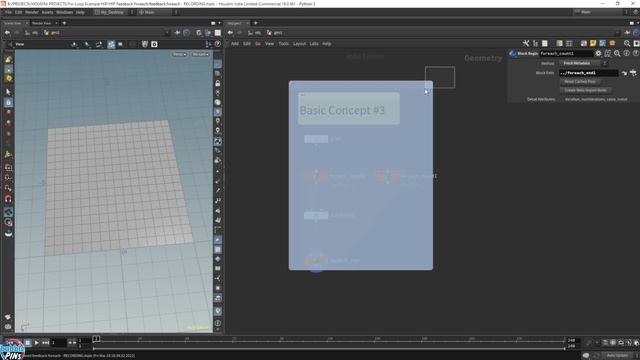The height and width of the screenshot is (360, 640).
Task: Open the parameter pane options dropdown
Action: tap(638, 23)
